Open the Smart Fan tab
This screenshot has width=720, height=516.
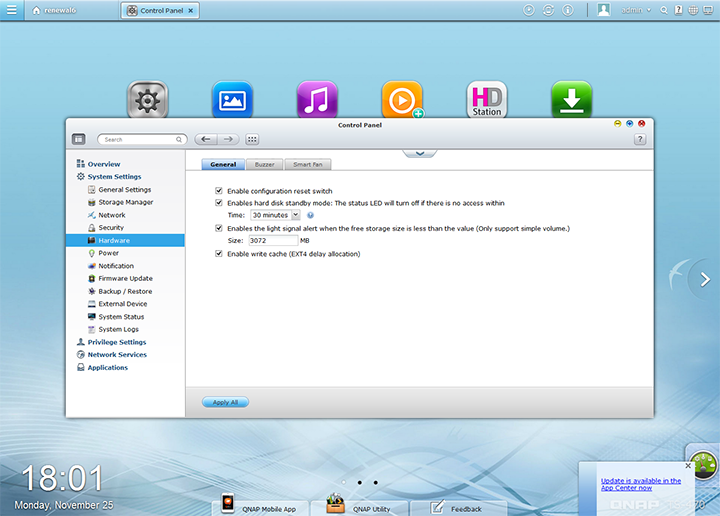click(x=307, y=164)
